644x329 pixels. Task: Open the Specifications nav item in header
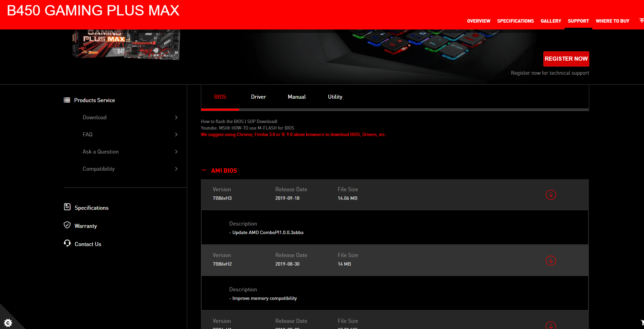tap(515, 21)
